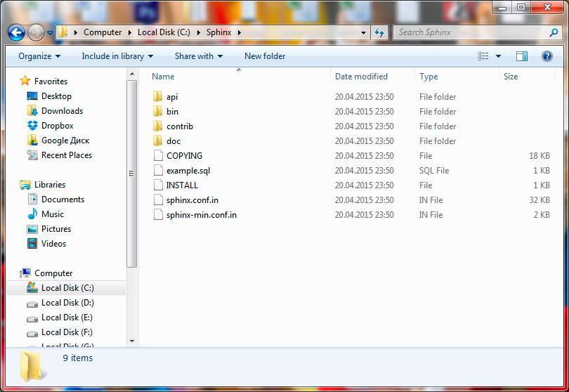Select the contrib folder icon
Screen dimensions: 569x392
[x=157, y=126]
